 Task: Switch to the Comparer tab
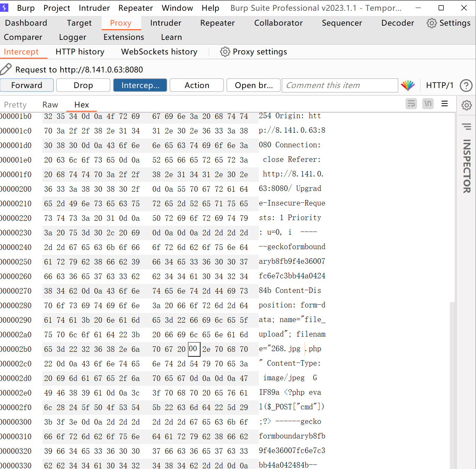[23, 37]
